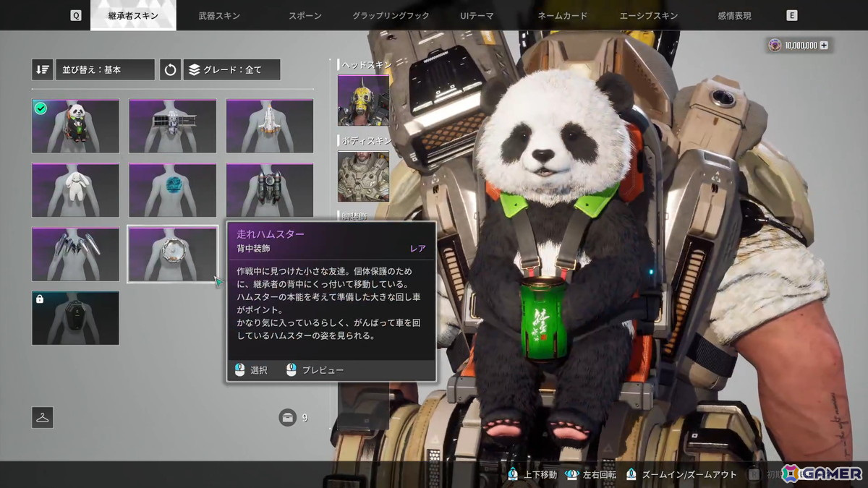This screenshot has width=868, height=488.
Task: Click the mouse icon beside ズームイン
Action: [631, 474]
